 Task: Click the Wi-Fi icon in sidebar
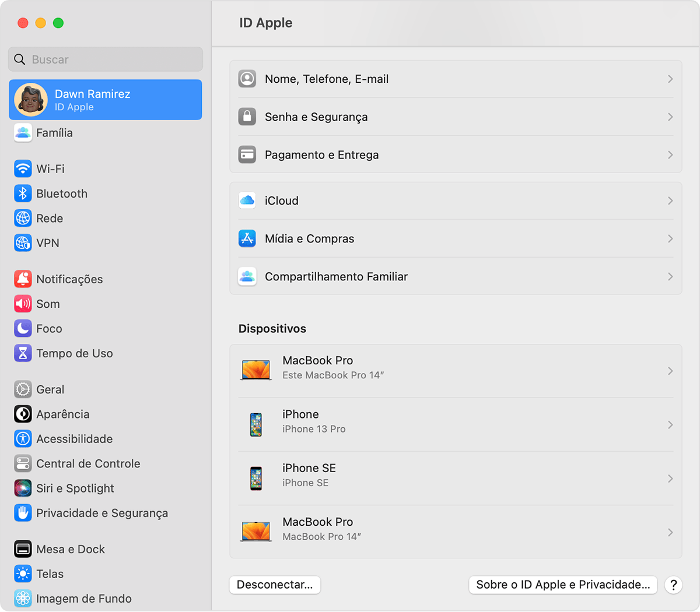pyautogui.click(x=23, y=169)
